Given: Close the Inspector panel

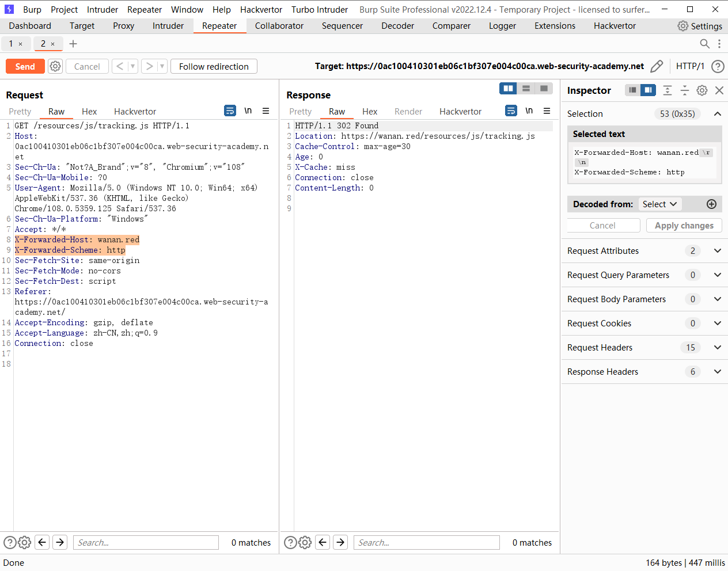Looking at the screenshot, I should (719, 90).
